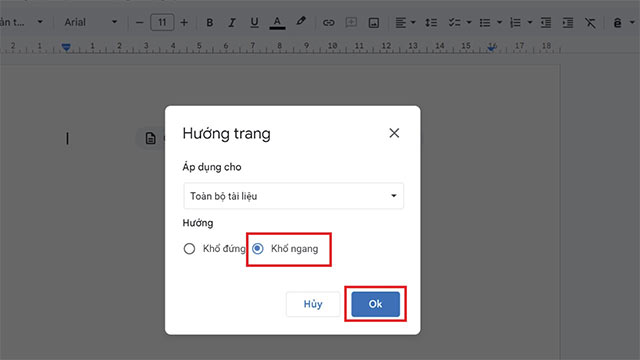Expand the input tools dropdown arrow

pyautogui.click(x=632, y=22)
